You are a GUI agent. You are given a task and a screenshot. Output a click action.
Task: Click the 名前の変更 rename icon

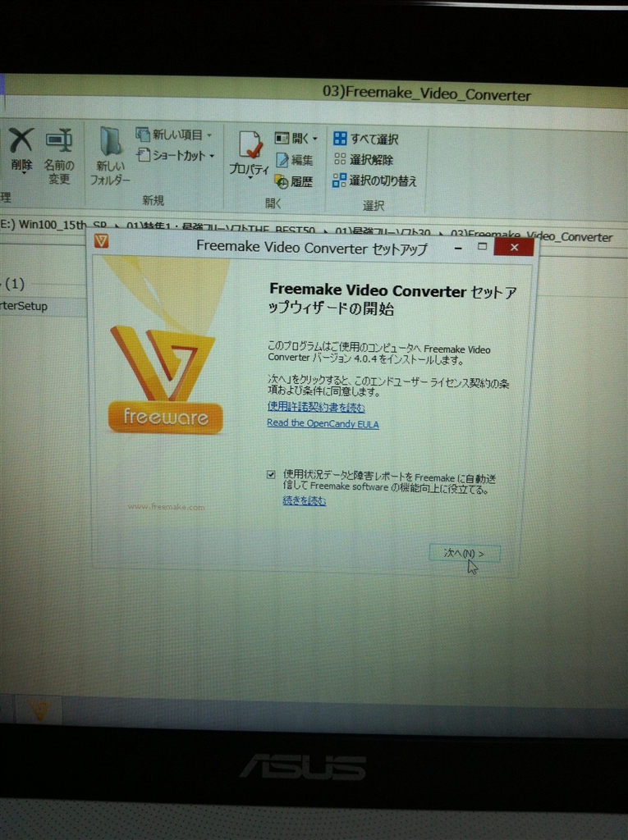(59, 141)
